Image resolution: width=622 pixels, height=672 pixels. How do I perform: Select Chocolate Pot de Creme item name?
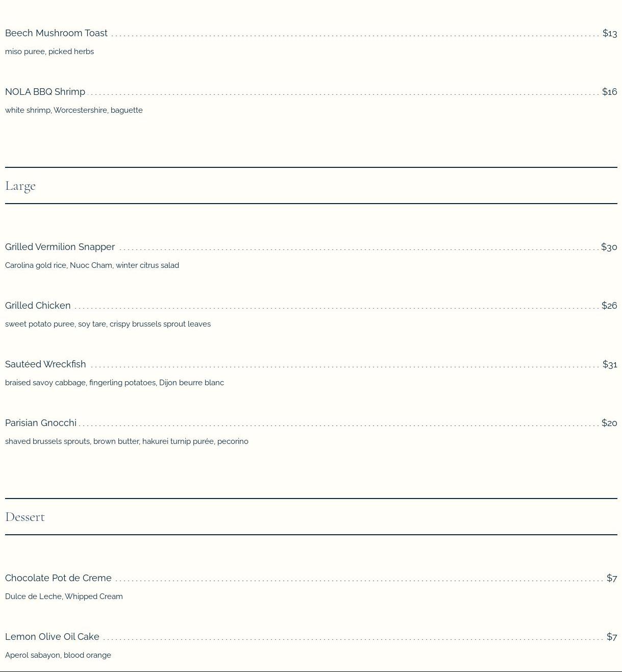pyautogui.click(x=58, y=578)
